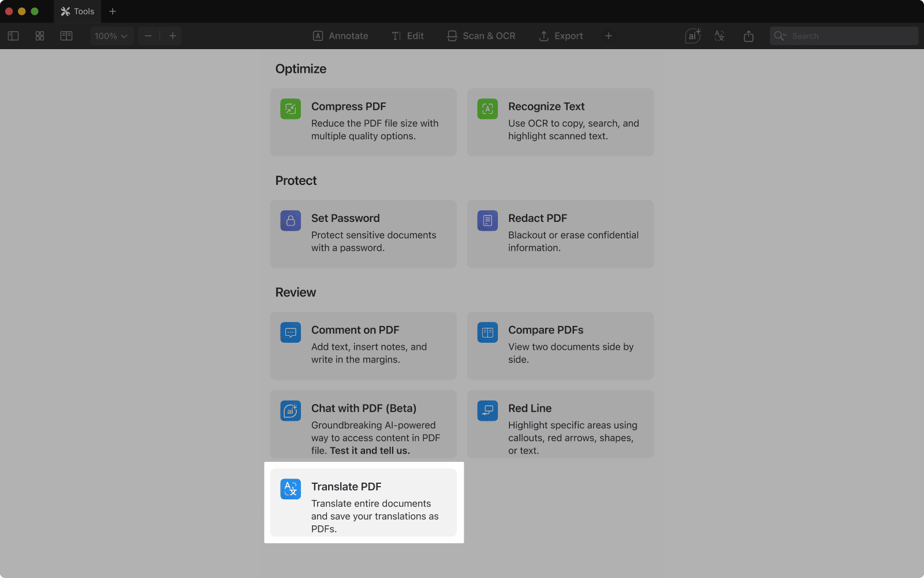Click the translate icon in toolbar
Viewport: 924px width, 578px height.
coord(720,36)
